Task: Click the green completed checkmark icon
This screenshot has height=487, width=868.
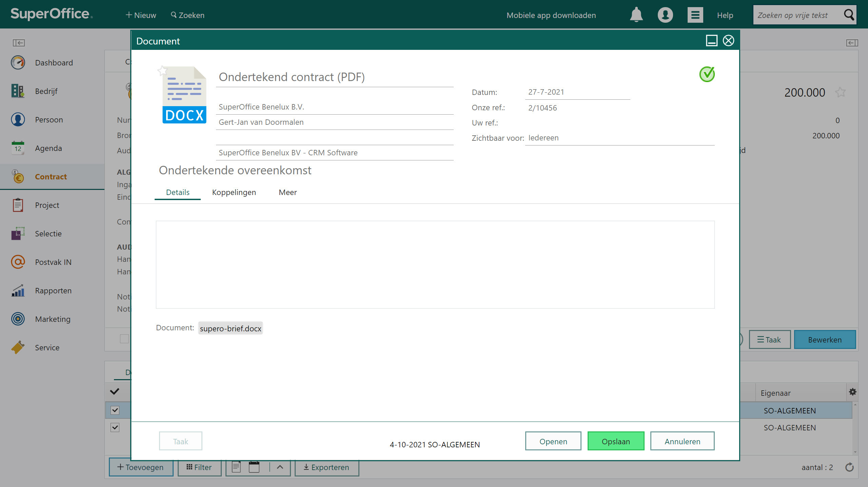Action: click(707, 74)
